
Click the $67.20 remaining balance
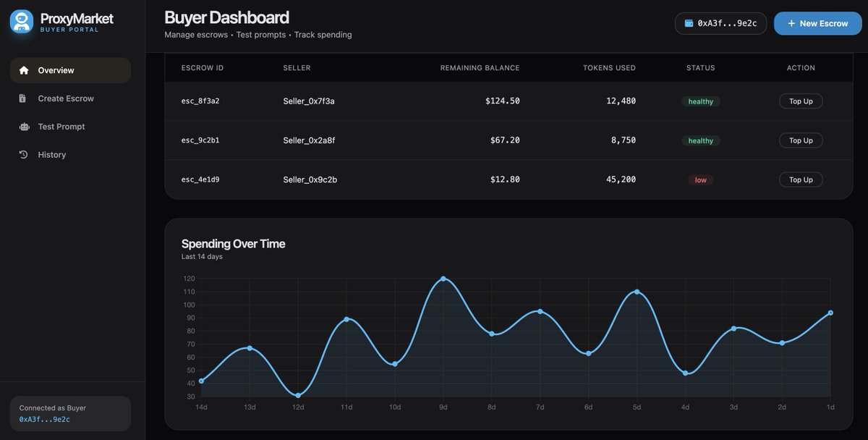(505, 140)
